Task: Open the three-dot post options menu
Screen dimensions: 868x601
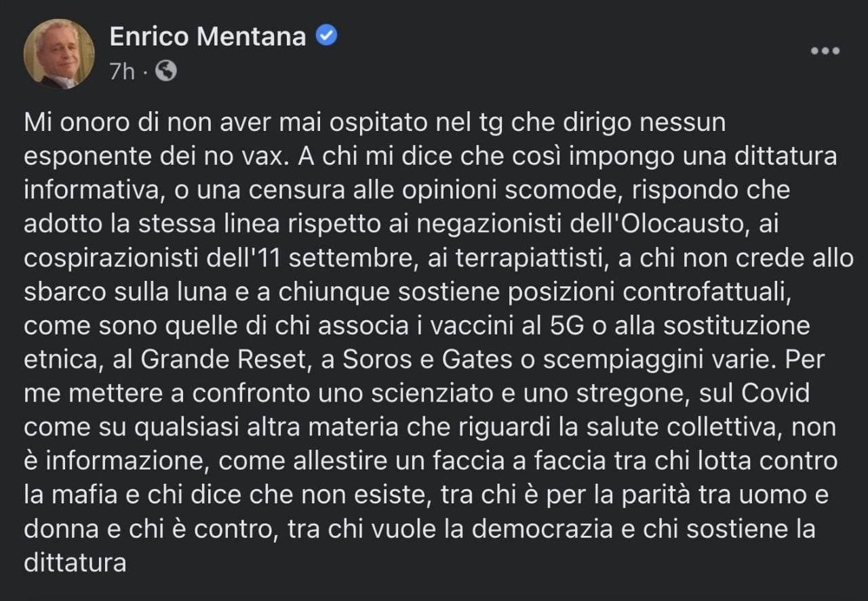Action: click(x=825, y=51)
